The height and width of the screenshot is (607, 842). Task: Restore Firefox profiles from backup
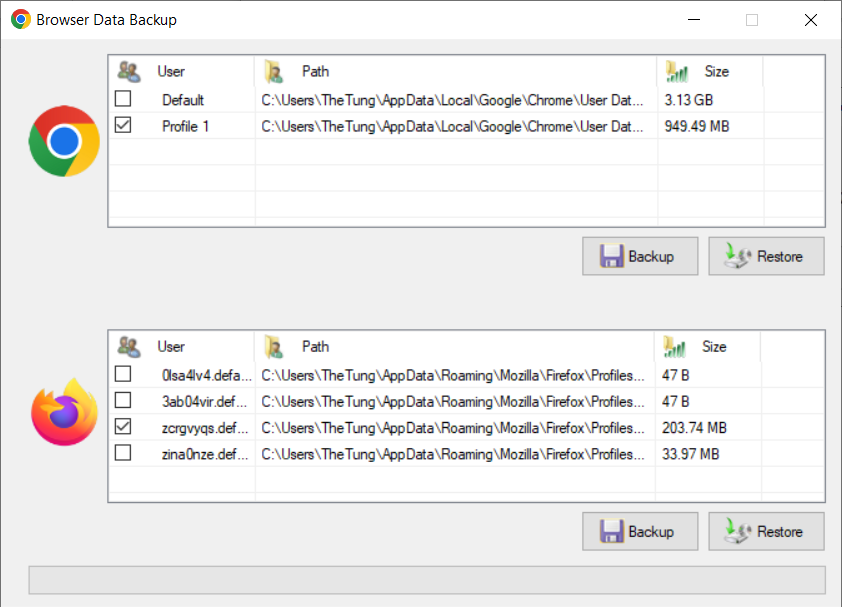(x=766, y=532)
